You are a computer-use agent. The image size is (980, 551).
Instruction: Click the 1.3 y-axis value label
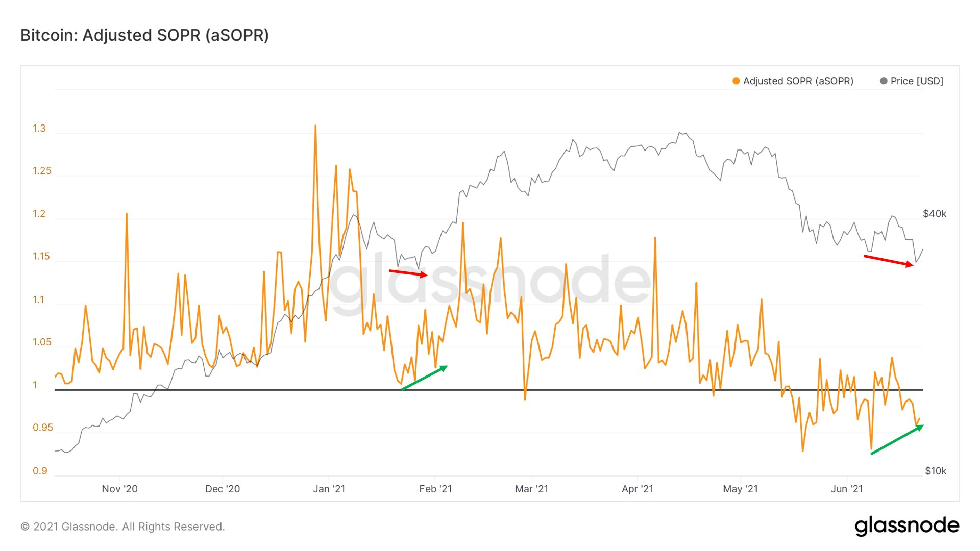(39, 128)
